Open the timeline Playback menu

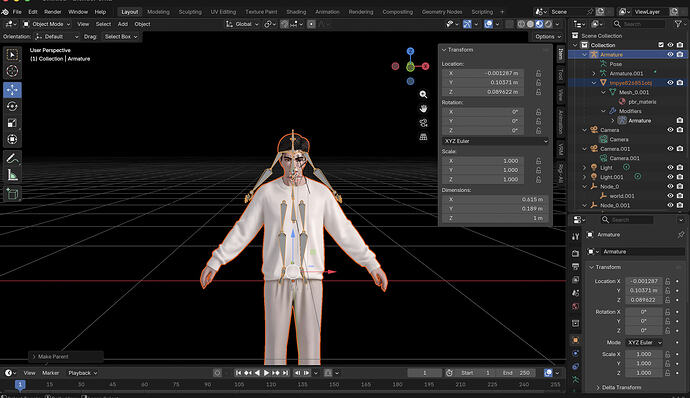82,373
